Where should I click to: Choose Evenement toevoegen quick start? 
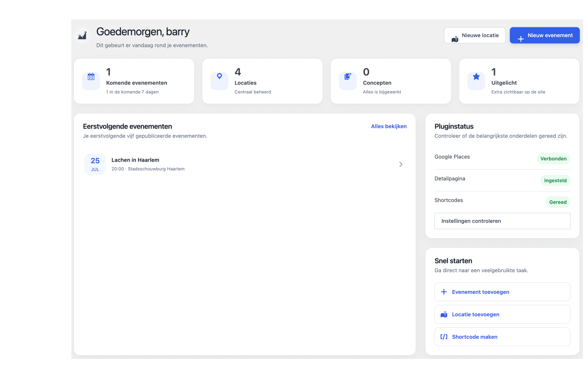tap(502, 292)
